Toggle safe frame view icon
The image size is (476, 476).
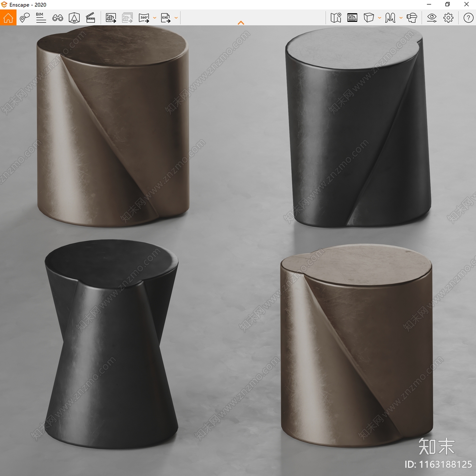(74, 18)
